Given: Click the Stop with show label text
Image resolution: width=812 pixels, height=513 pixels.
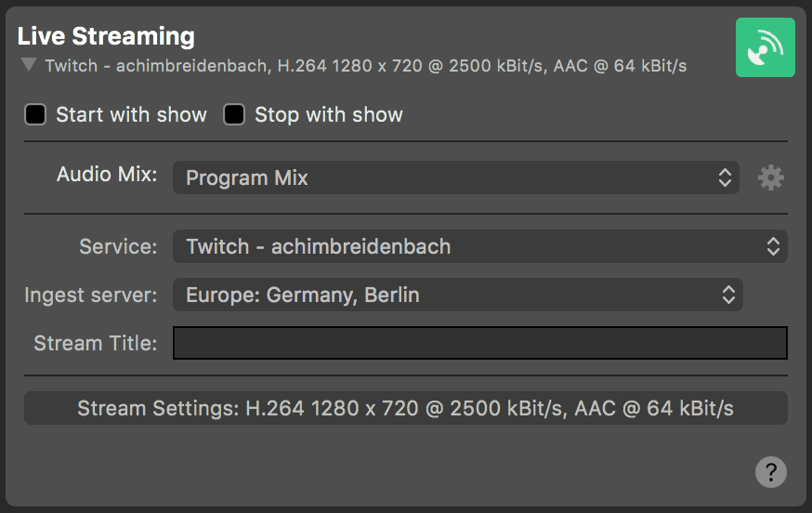Looking at the screenshot, I should coord(329,114).
